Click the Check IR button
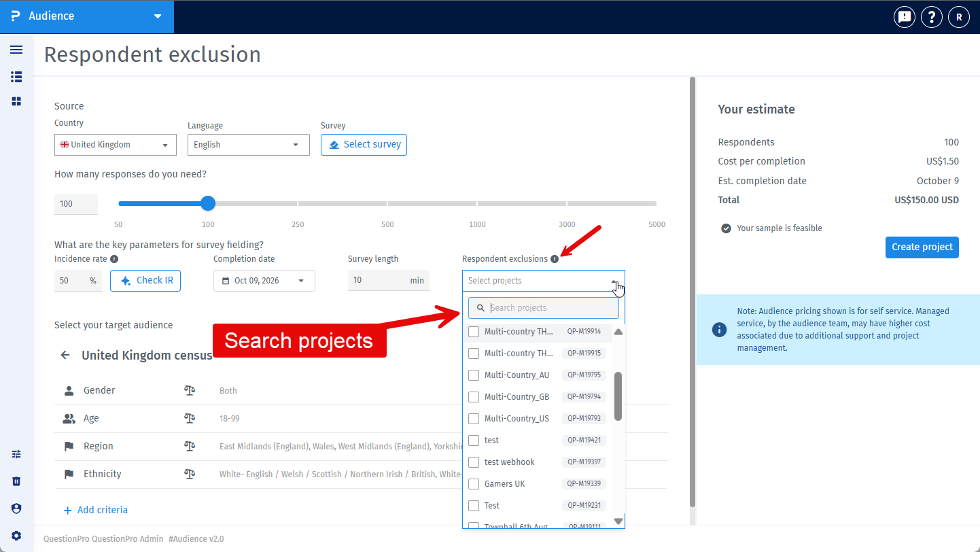The height and width of the screenshot is (552, 980). click(145, 281)
